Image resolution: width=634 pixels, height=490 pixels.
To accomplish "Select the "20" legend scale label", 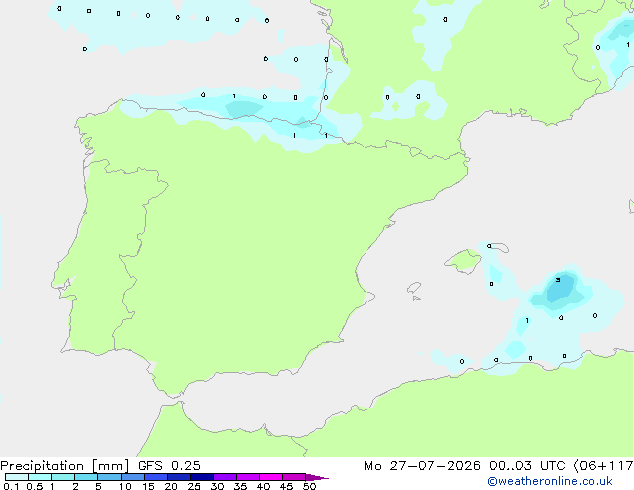I will 171,486.
